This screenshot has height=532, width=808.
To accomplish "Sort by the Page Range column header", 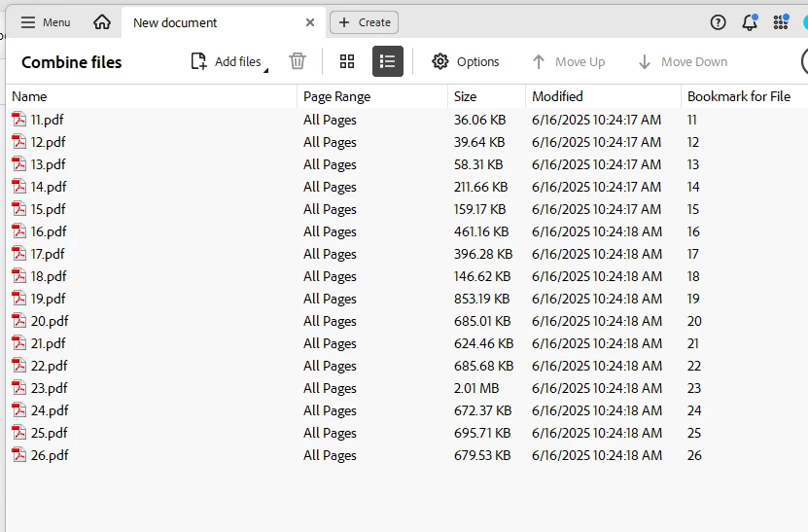I will click(x=372, y=96).
